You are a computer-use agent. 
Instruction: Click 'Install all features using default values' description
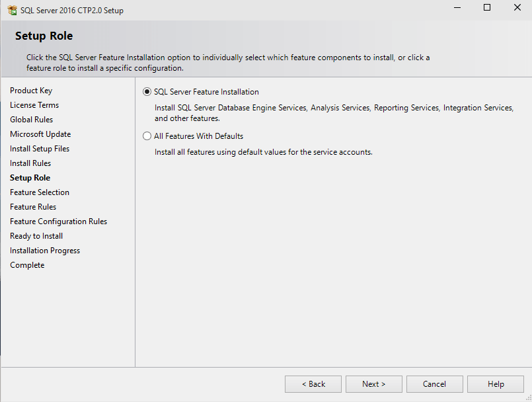coord(264,152)
